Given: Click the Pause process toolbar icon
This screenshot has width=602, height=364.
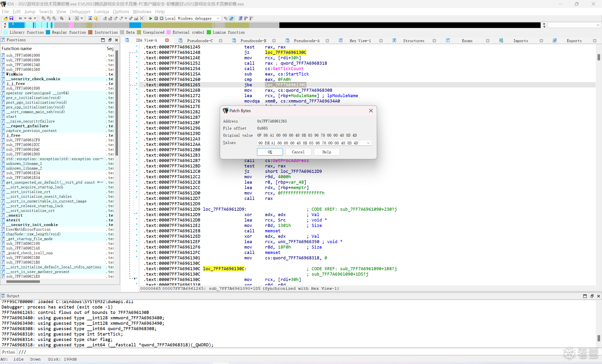Looking at the screenshot, I should coord(156,18).
